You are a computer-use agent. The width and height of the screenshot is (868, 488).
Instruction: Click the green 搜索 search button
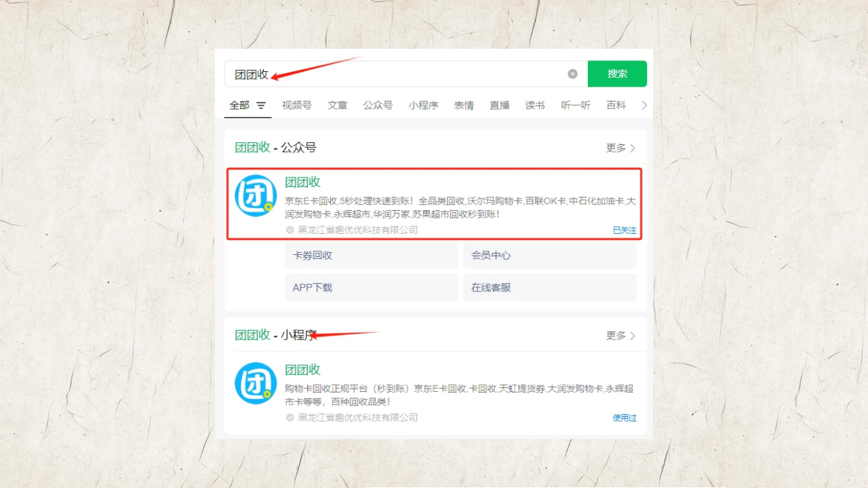tap(617, 74)
